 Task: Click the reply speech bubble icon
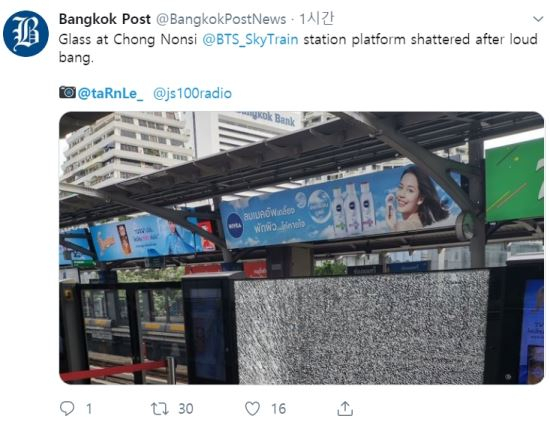[x=67, y=408]
